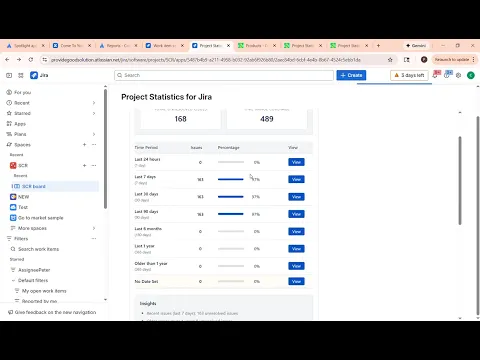Click the plus icon next to SCR
This screenshot has height=360, width=480.
click(x=84, y=165)
